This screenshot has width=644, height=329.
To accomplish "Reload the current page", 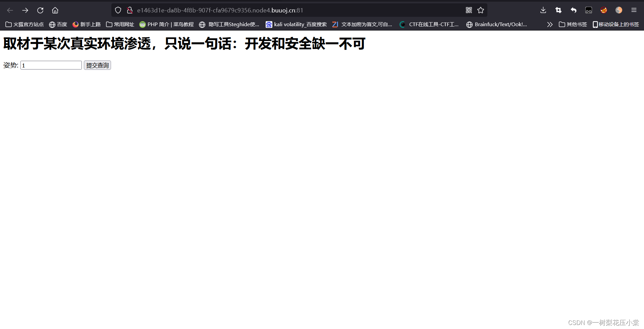I will pyautogui.click(x=40, y=10).
